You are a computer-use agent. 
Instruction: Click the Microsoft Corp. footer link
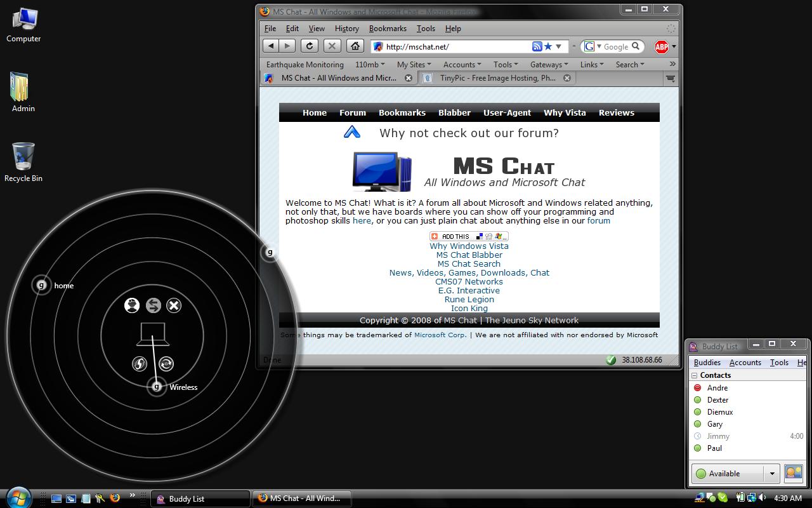point(440,335)
